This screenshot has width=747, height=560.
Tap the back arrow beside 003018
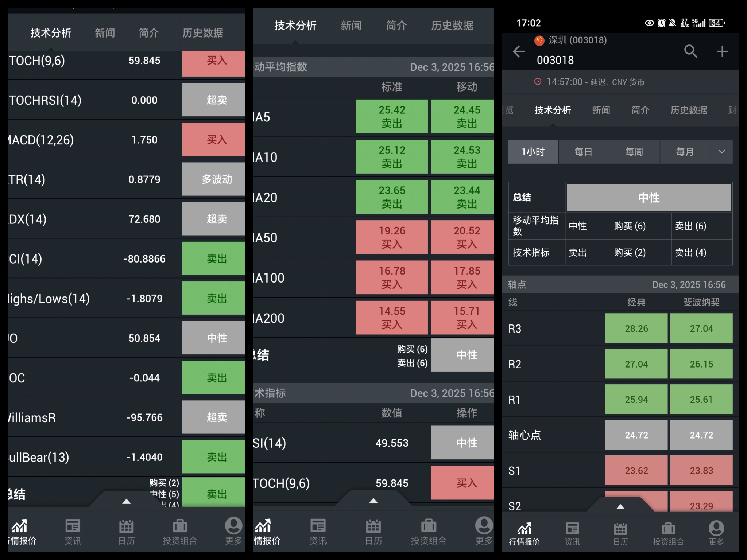click(x=519, y=51)
